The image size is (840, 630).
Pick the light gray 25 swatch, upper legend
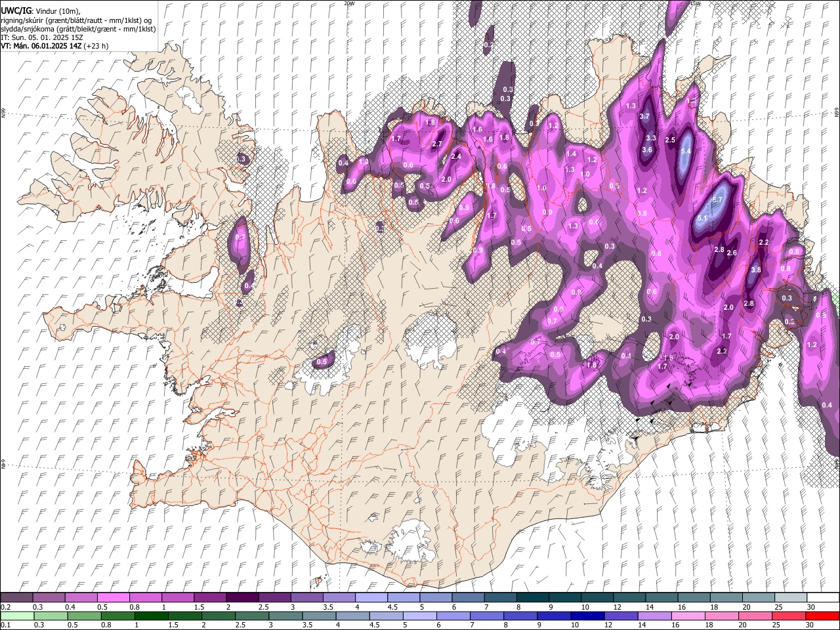pyautogui.click(x=791, y=598)
